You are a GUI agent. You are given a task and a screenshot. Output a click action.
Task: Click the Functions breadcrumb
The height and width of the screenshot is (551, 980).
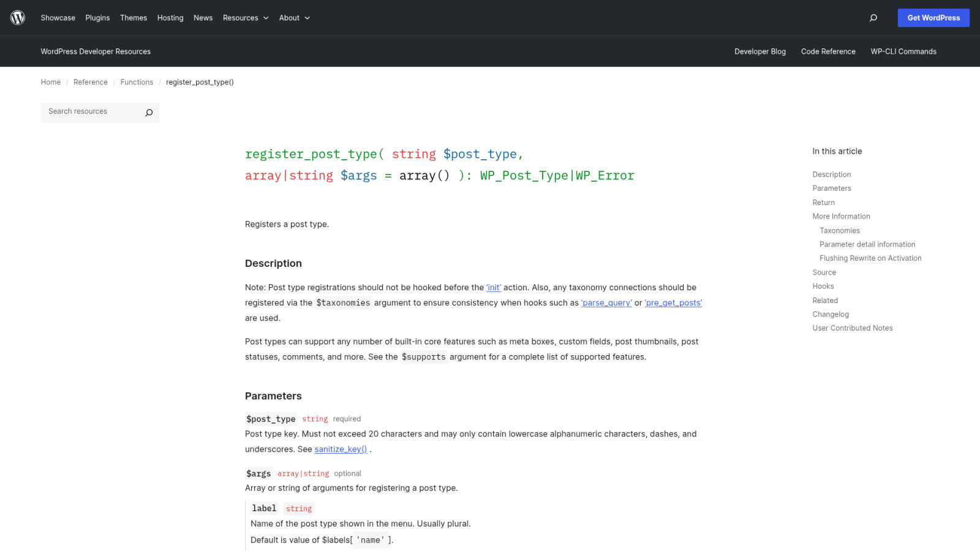click(x=137, y=82)
